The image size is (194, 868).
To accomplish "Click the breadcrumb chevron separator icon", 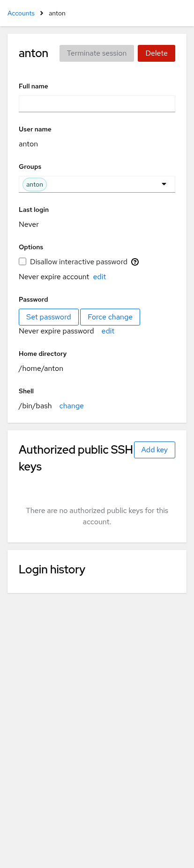I will pos(42,13).
